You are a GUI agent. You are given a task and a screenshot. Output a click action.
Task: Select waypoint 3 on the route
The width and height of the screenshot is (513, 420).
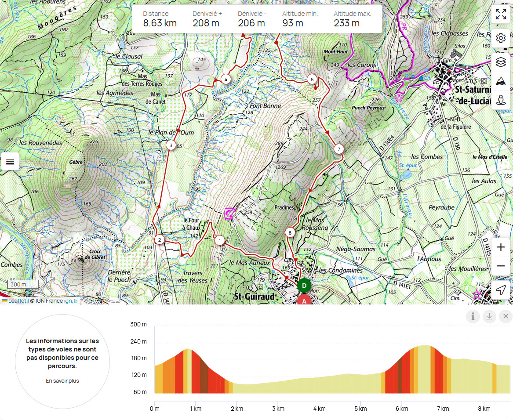pyautogui.click(x=171, y=145)
